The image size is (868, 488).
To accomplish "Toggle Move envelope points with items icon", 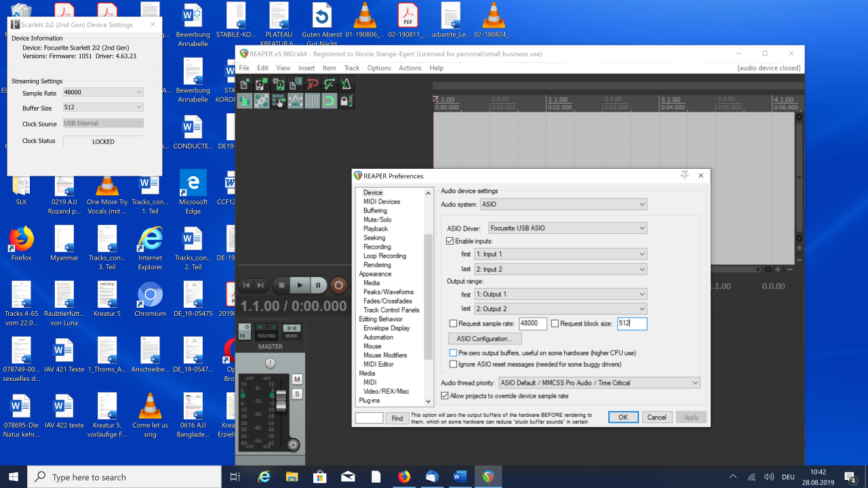I will point(295,101).
